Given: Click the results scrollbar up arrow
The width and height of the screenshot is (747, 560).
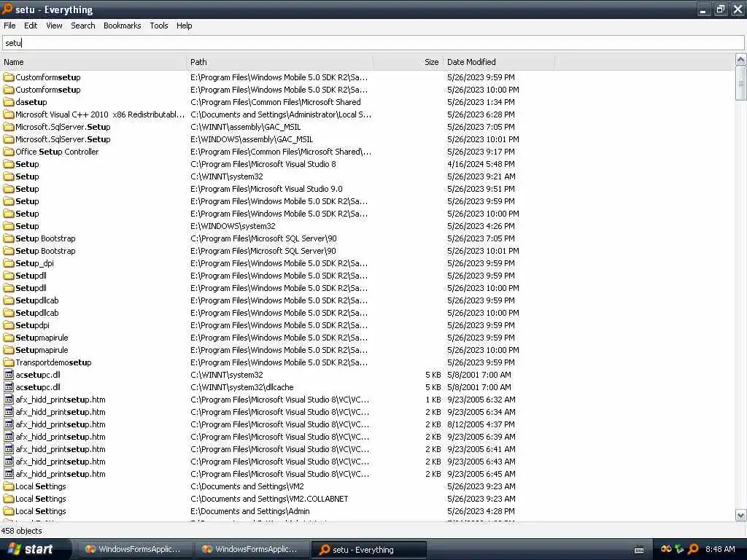Looking at the screenshot, I should point(740,60).
